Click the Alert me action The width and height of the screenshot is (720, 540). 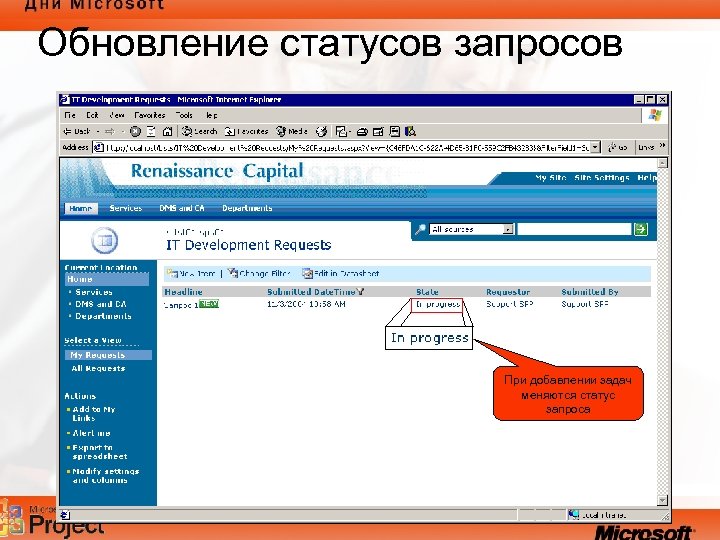point(91,433)
